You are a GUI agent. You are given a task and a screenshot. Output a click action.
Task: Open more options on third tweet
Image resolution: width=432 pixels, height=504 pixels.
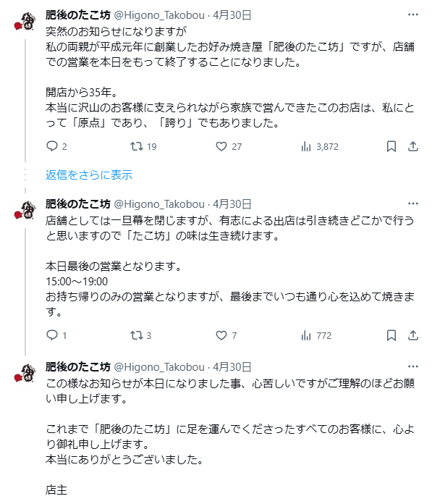(x=413, y=366)
